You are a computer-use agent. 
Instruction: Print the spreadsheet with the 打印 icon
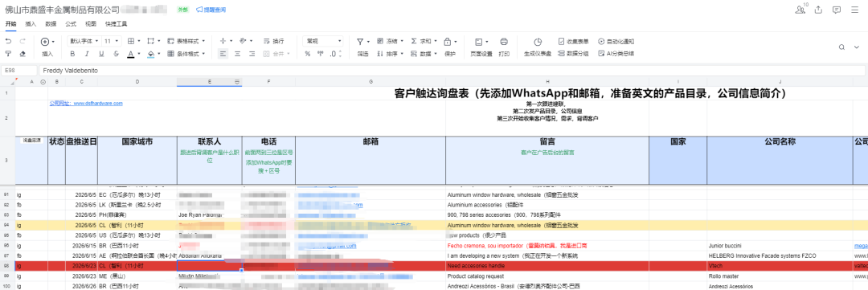pyautogui.click(x=504, y=47)
